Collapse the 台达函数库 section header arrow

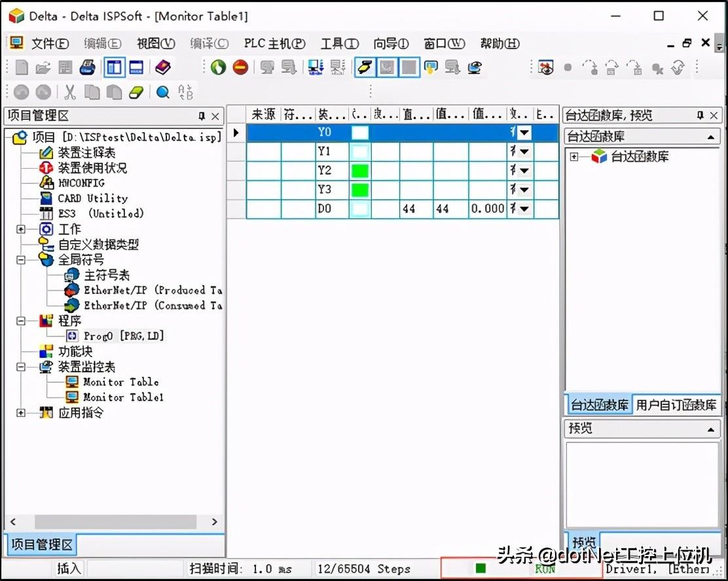[710, 138]
